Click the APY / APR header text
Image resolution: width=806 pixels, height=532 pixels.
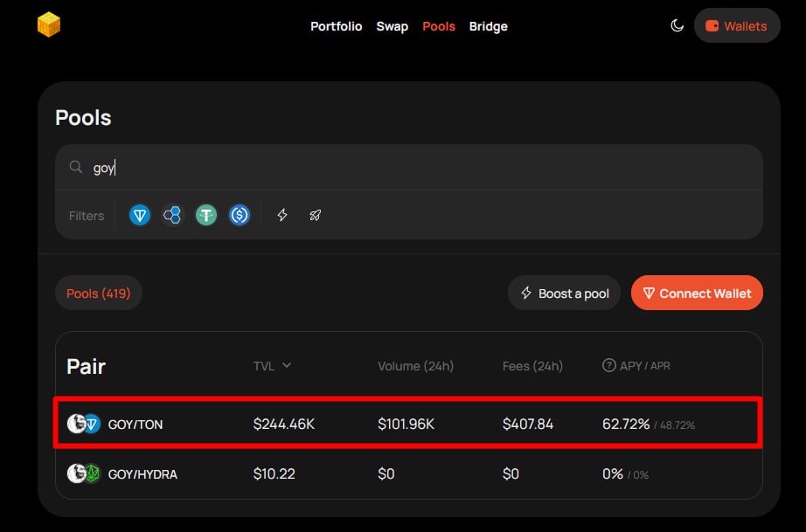[x=644, y=366]
